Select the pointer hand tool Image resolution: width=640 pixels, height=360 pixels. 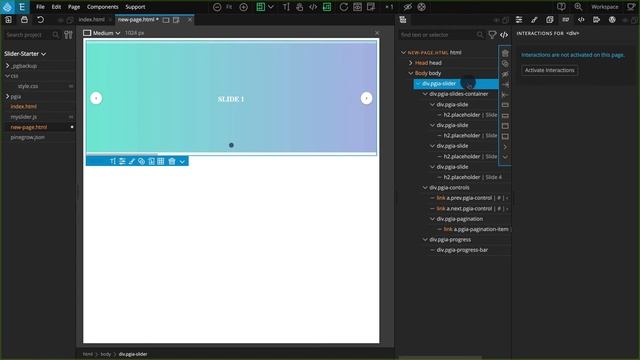click(300, 7)
